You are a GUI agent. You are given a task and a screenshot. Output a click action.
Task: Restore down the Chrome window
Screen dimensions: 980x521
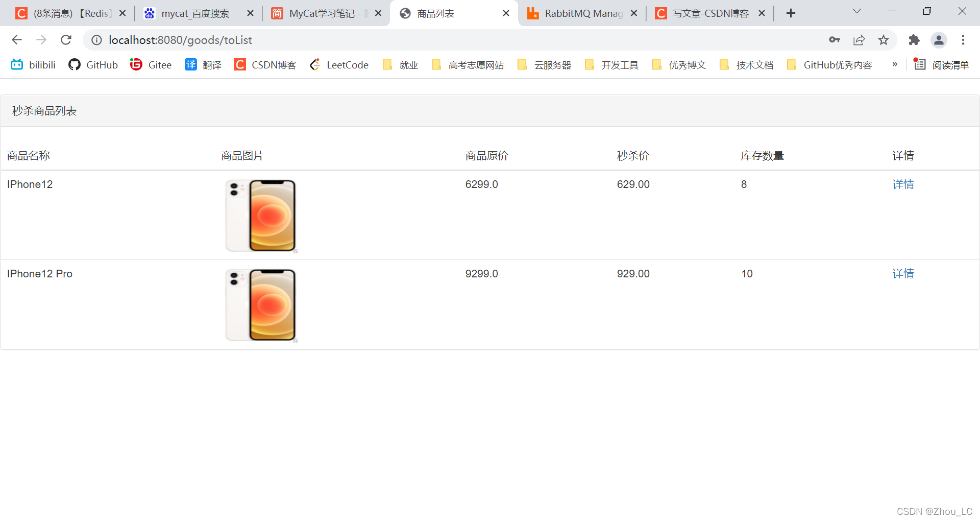(927, 11)
